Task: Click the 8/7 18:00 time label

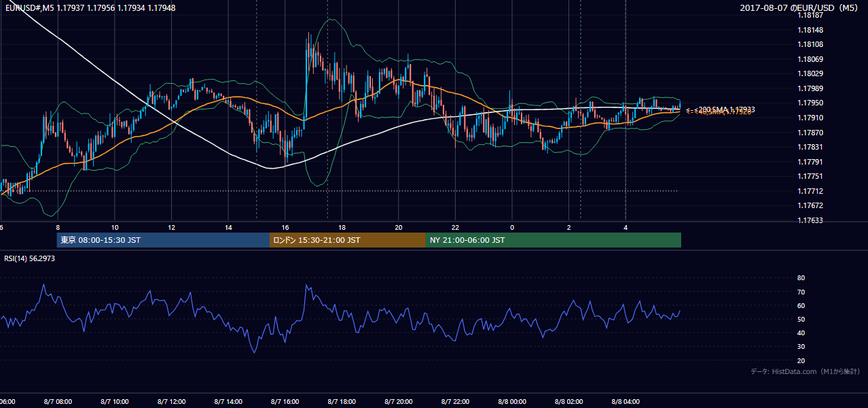Action: [342, 401]
